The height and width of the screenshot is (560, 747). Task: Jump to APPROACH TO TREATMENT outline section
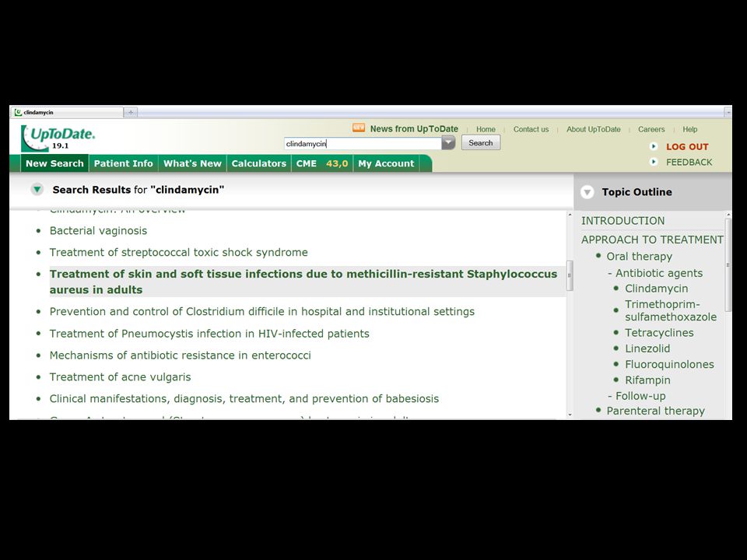652,240
